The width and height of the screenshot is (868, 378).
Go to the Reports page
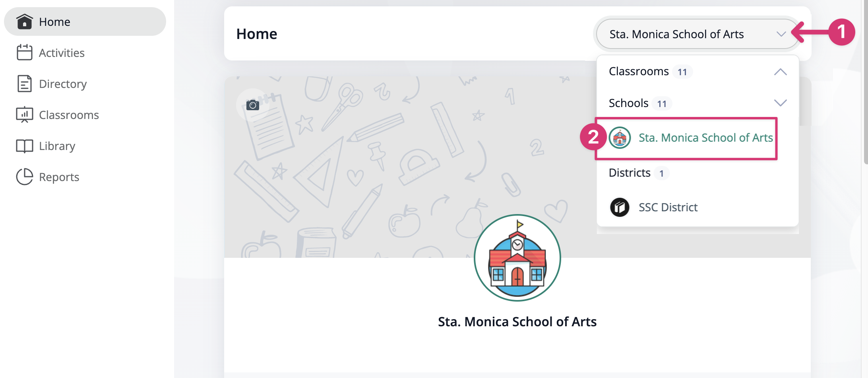[x=59, y=177]
